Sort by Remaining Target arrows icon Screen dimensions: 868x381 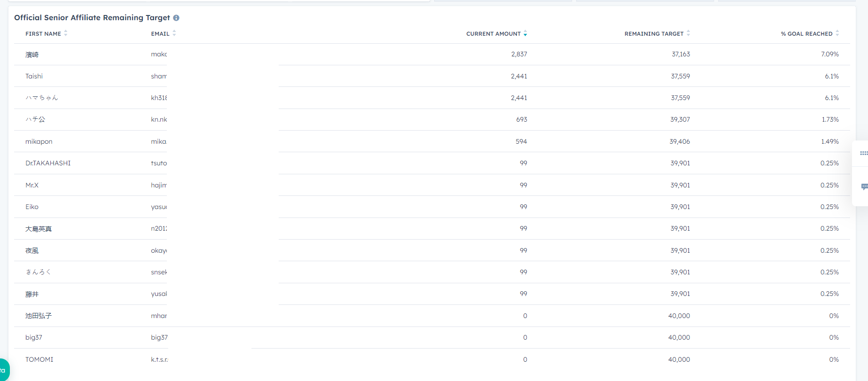pyautogui.click(x=688, y=33)
